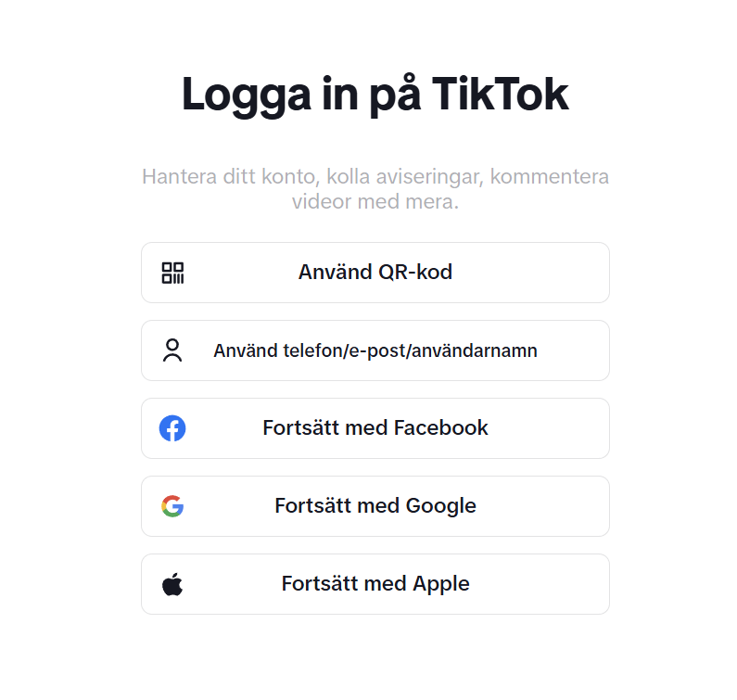
Task: Click the multicolor Google G icon
Action: click(x=172, y=506)
